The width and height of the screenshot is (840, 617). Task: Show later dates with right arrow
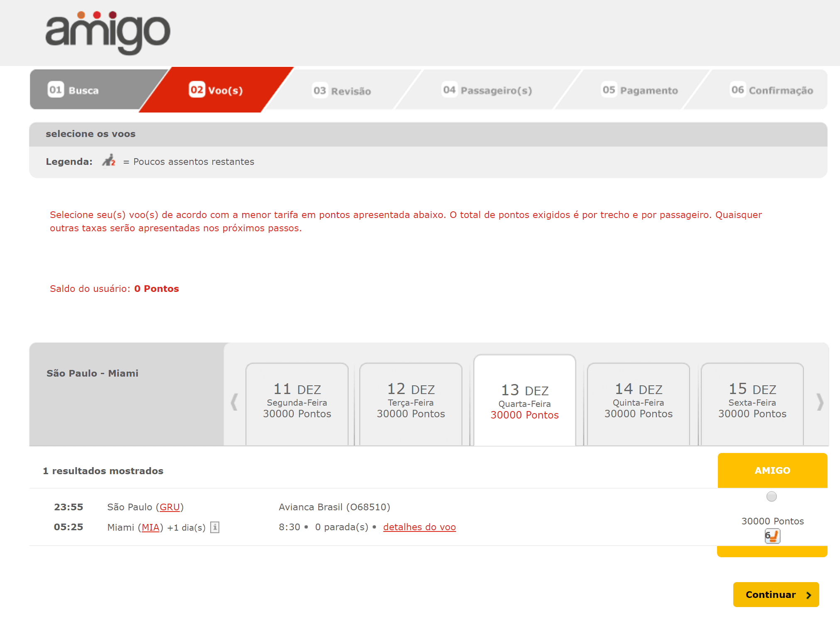pyautogui.click(x=820, y=402)
